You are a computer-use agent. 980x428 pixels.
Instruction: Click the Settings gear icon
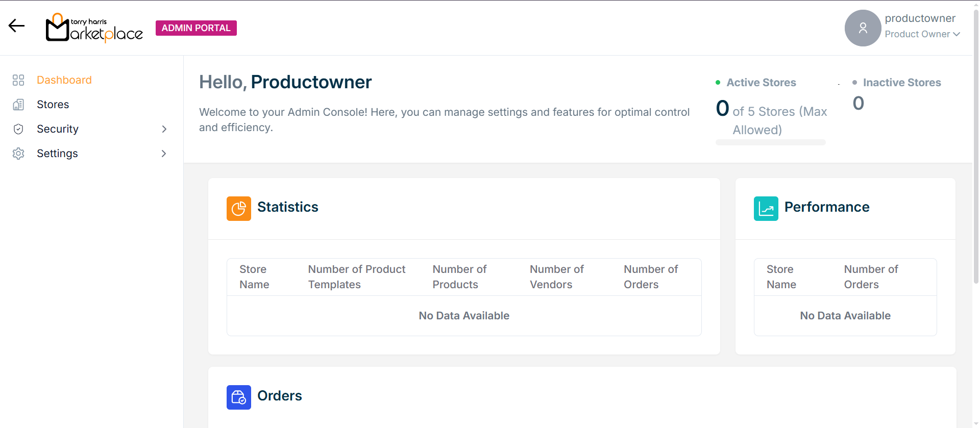click(18, 154)
